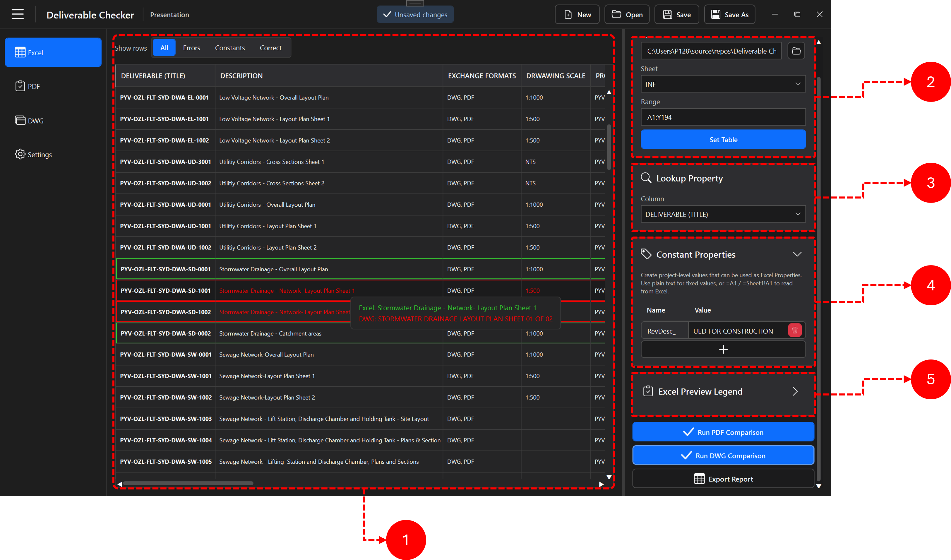
Task: Show only Errors rows
Action: coord(191,48)
